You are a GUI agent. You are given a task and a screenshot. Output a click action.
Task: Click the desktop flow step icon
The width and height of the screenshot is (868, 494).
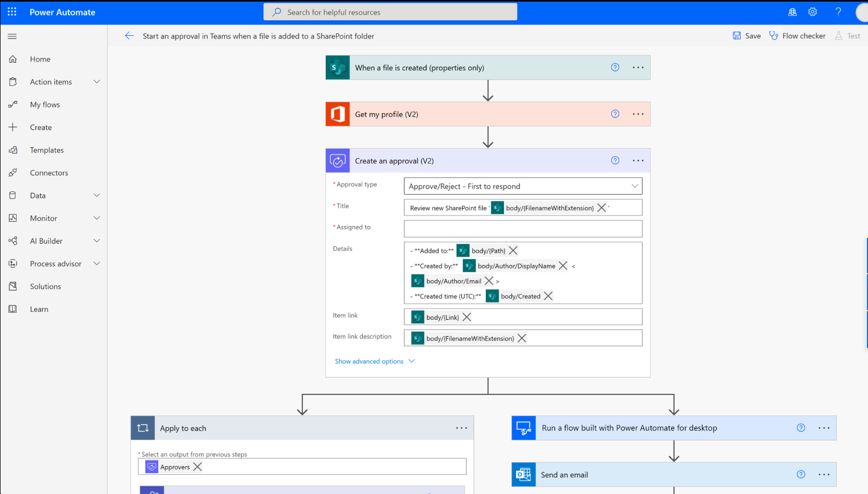[523, 428]
